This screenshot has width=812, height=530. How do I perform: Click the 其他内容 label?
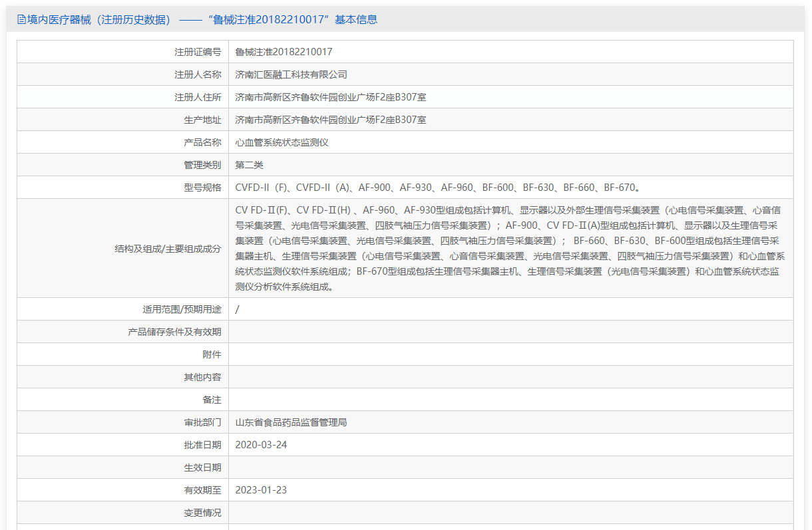point(202,377)
